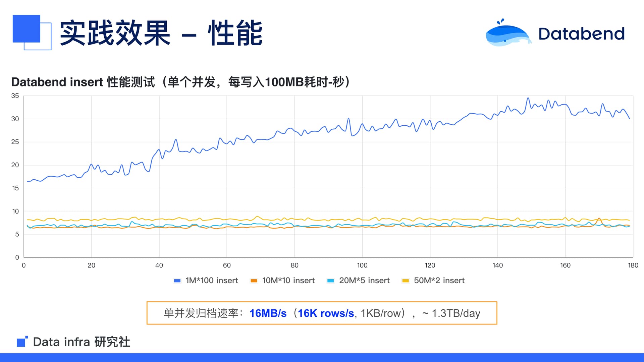Select the '10M*10 insert' legend label
The image size is (644, 362).
tap(288, 281)
